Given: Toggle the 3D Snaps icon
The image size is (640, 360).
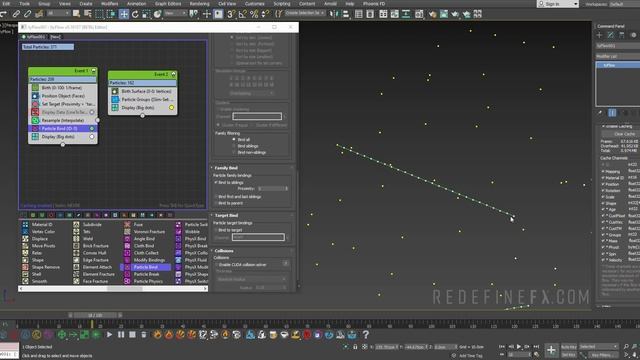Looking at the screenshot, I should pos(231,14).
